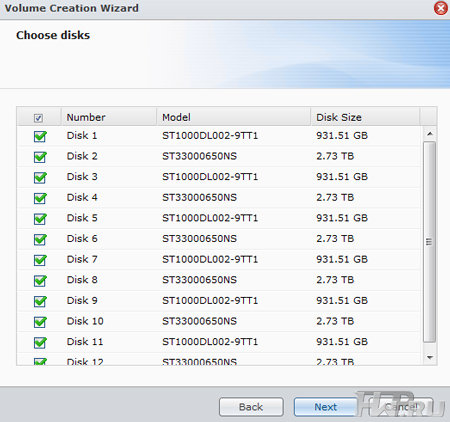Uncheck the Disk 11 checkbox

point(40,343)
